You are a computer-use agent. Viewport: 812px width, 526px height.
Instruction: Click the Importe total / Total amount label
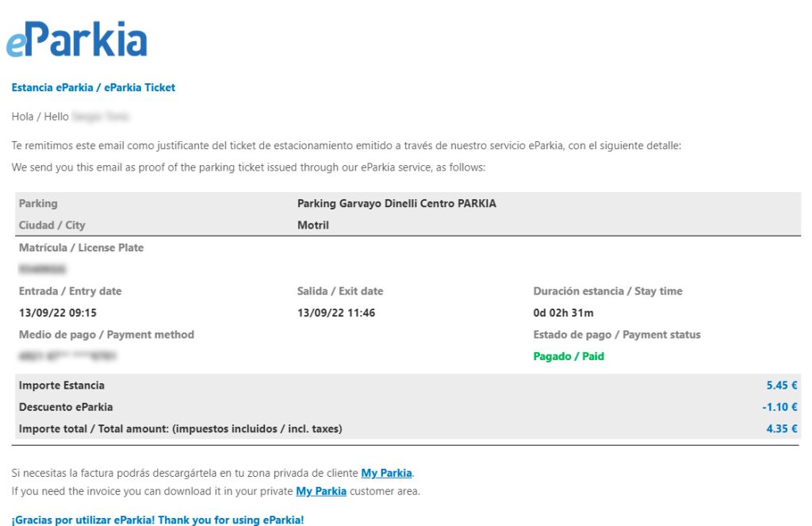point(180,429)
